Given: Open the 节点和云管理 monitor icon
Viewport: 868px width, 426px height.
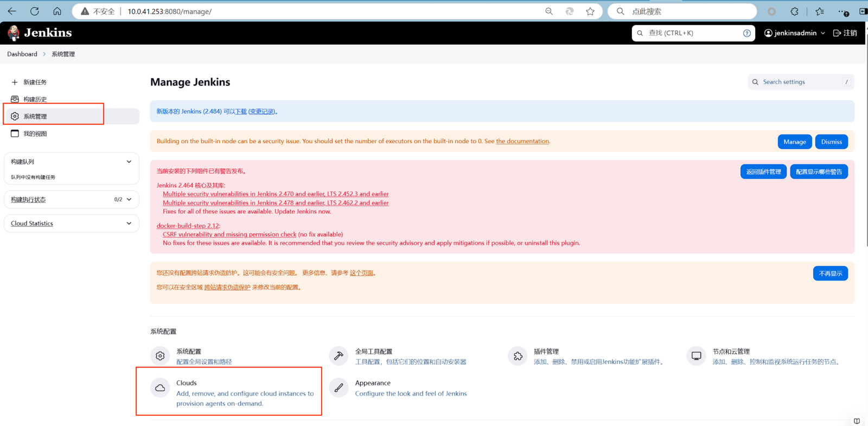Looking at the screenshot, I should pos(696,356).
